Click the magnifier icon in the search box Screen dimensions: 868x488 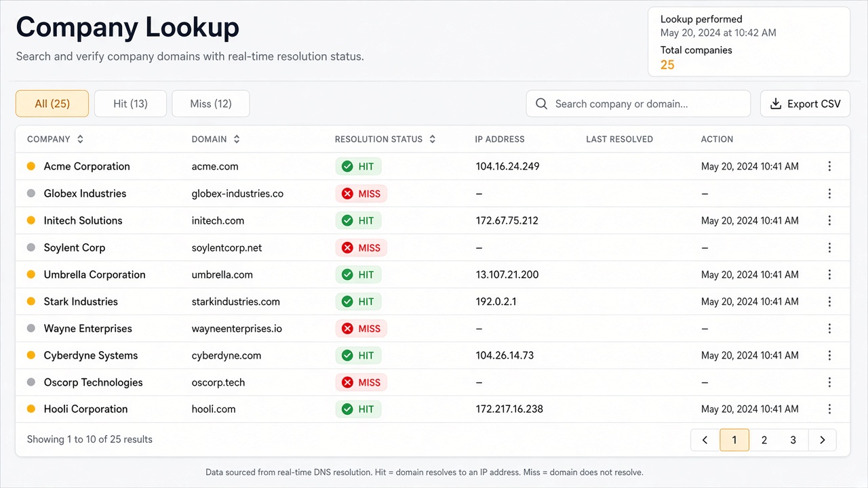541,104
